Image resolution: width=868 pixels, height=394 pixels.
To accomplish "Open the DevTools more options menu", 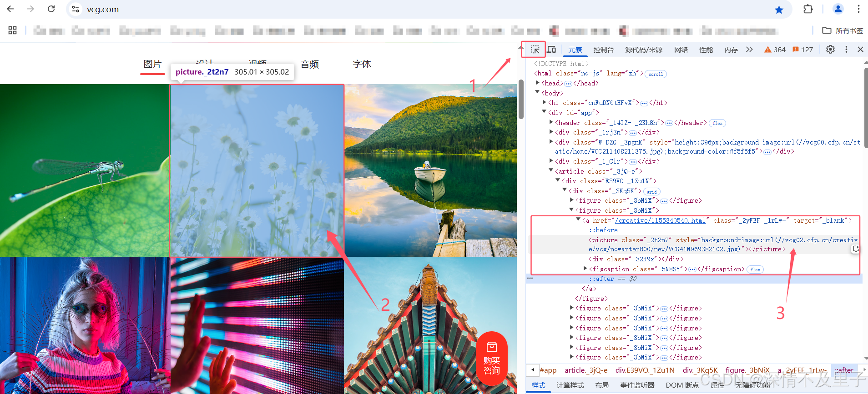I will (x=846, y=50).
